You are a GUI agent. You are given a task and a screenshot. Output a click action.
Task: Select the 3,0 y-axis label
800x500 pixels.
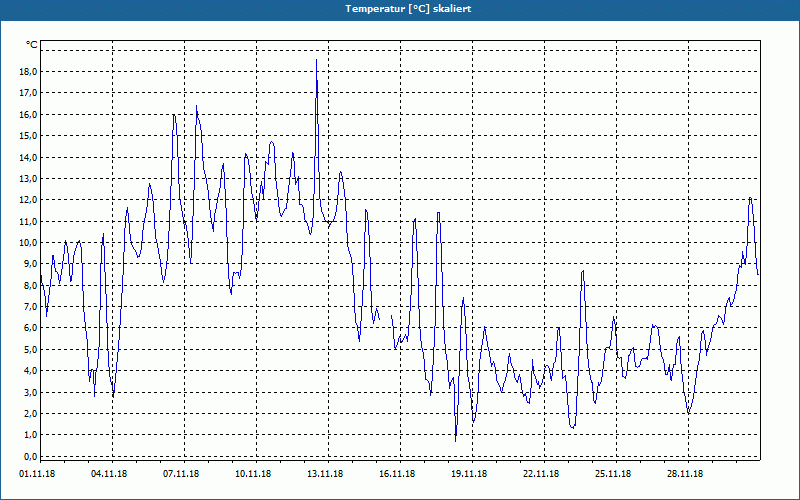(30, 392)
